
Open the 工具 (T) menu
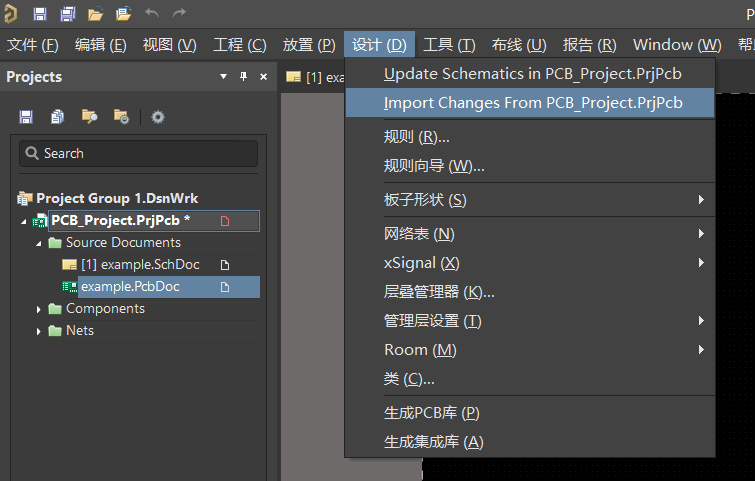(449, 45)
